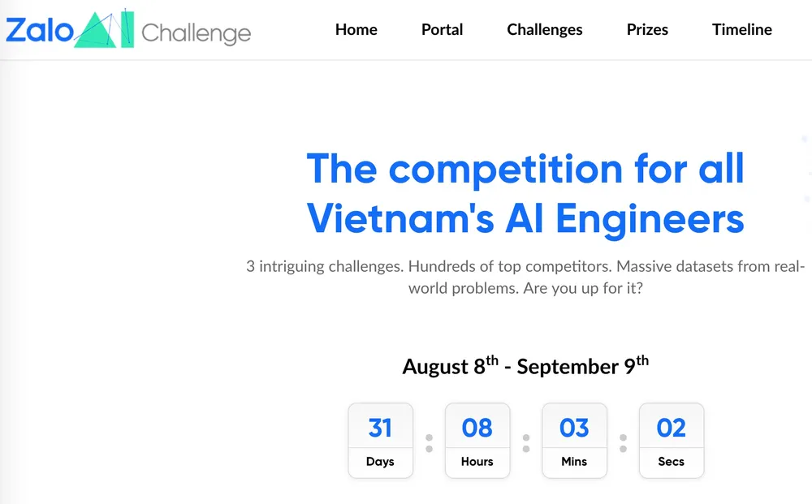Image resolution: width=812 pixels, height=504 pixels.
Task: Click the blue Zalo wordmark
Action: click(39, 30)
